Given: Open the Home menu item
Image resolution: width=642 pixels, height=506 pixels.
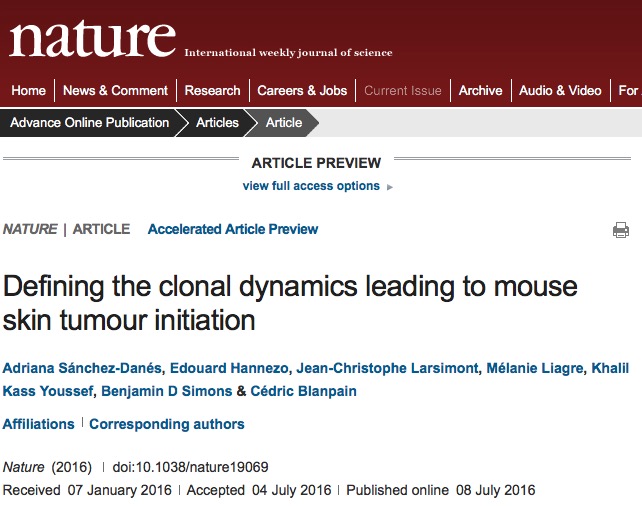Looking at the screenshot, I should (28, 90).
